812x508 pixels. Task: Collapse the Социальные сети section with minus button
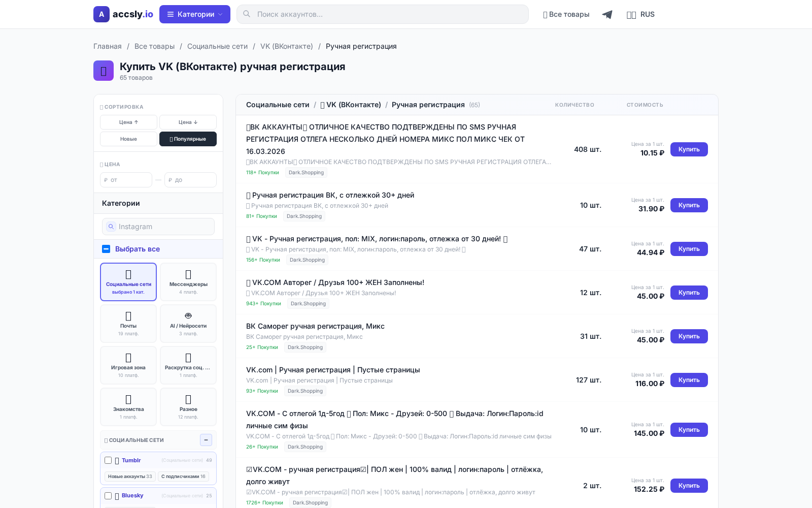[206, 440]
